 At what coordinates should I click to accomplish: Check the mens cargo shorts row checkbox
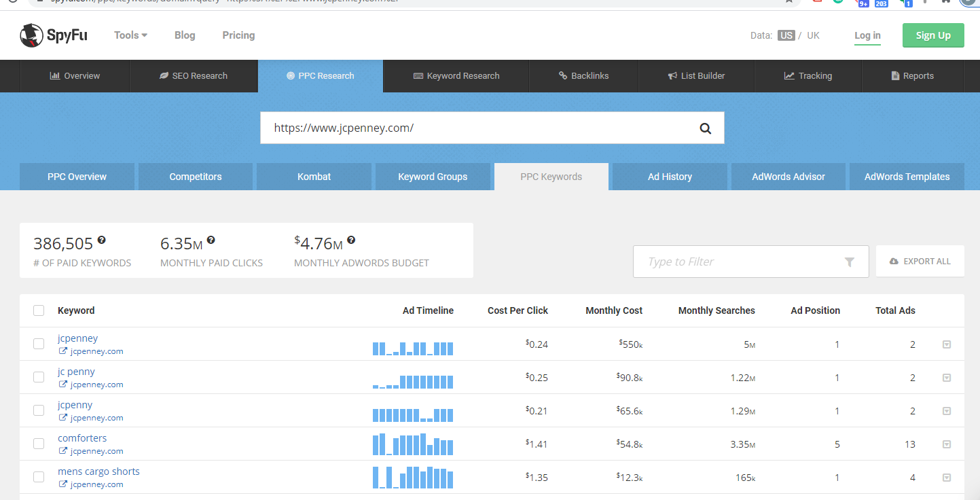click(x=39, y=477)
